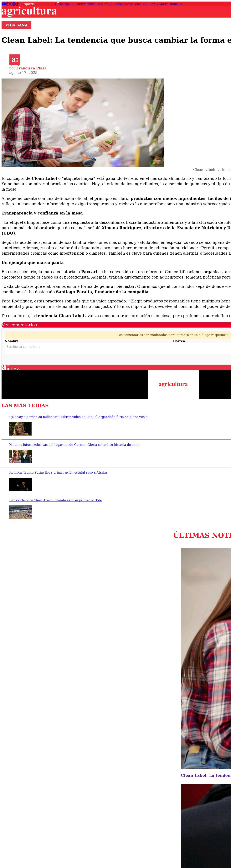Open the Facebook social icon
The width and height of the screenshot is (231, 868).
[x=7, y=4]
